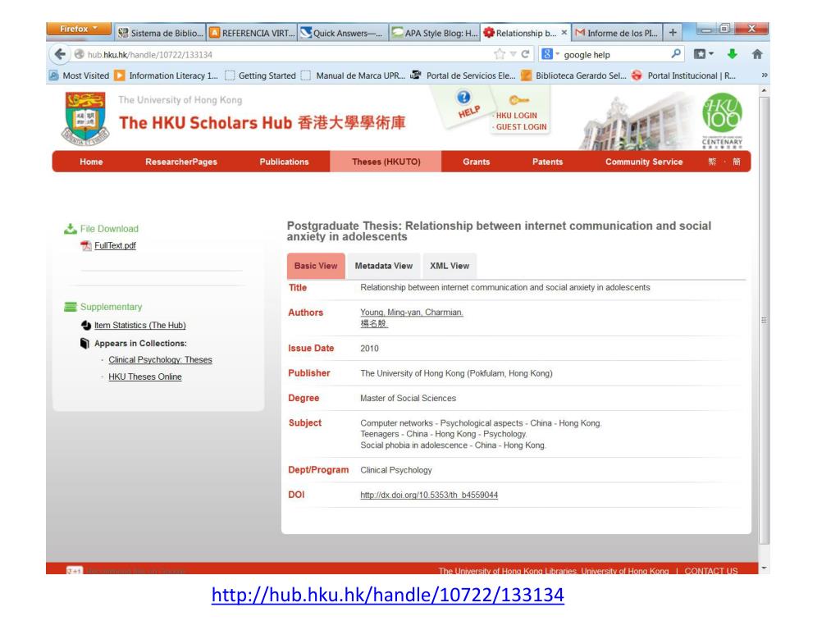
Task: Switch to REFERENCIA VIRT tab
Action: (253, 33)
